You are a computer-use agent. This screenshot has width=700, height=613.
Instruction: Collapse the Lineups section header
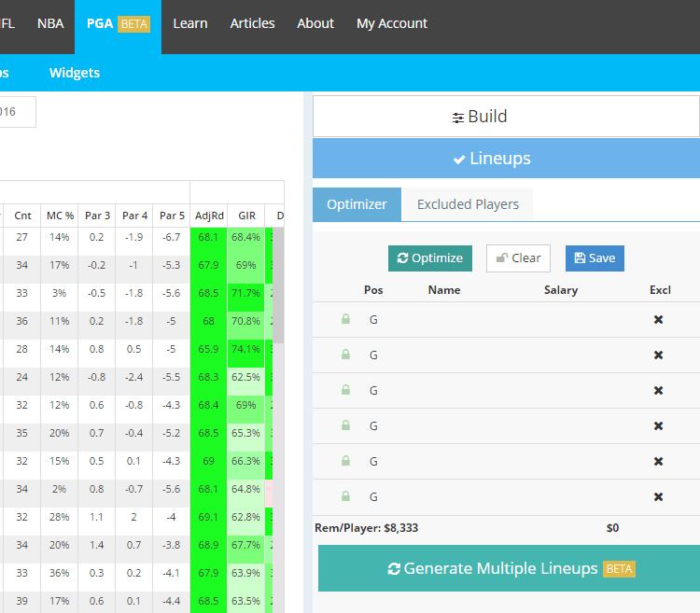[505, 159]
